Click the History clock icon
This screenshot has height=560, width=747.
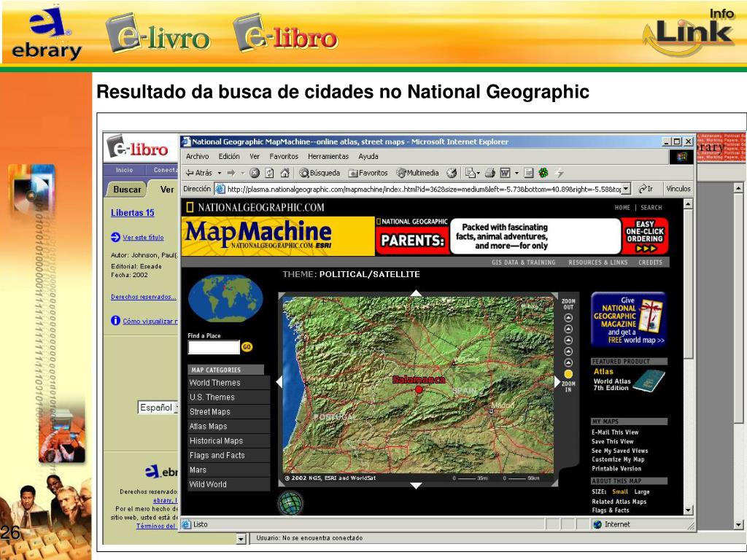452,173
